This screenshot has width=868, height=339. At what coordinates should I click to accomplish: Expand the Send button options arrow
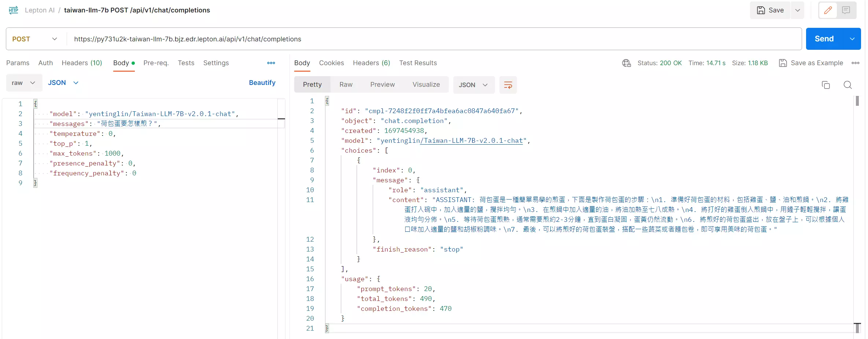point(852,39)
